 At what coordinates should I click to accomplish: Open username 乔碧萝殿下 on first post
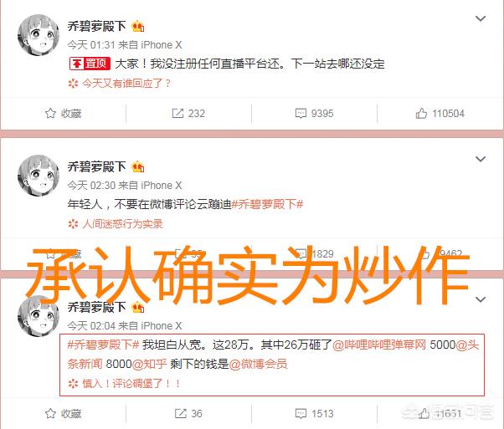[97, 26]
